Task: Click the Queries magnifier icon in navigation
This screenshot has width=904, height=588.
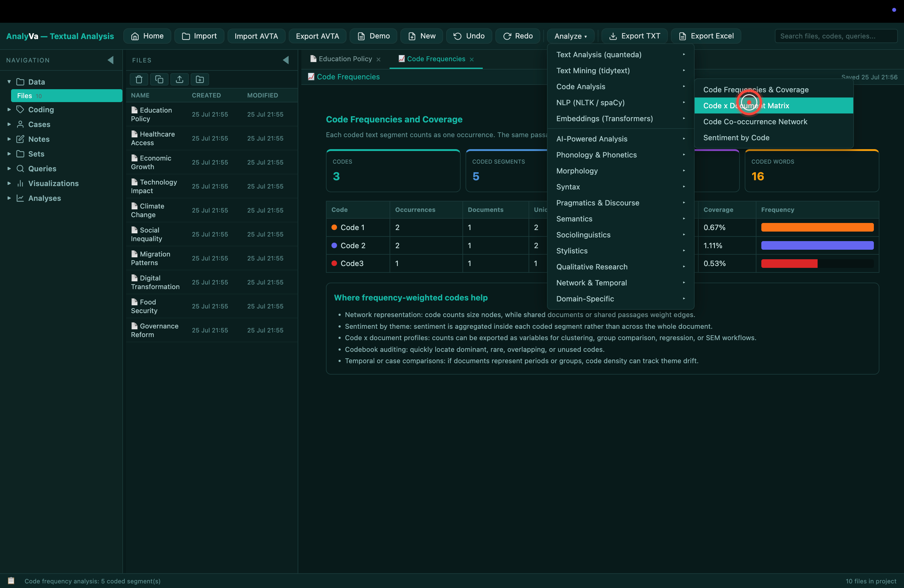Action: (x=20, y=169)
